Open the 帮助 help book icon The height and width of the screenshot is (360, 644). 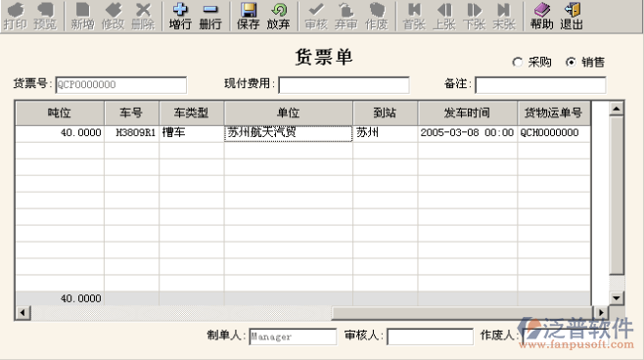coord(542,10)
